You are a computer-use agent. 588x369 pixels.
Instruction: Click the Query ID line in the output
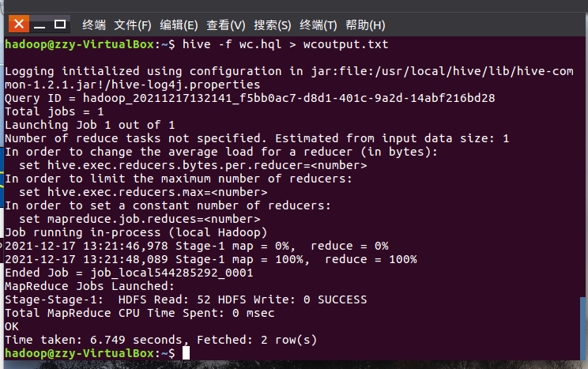[x=250, y=98]
